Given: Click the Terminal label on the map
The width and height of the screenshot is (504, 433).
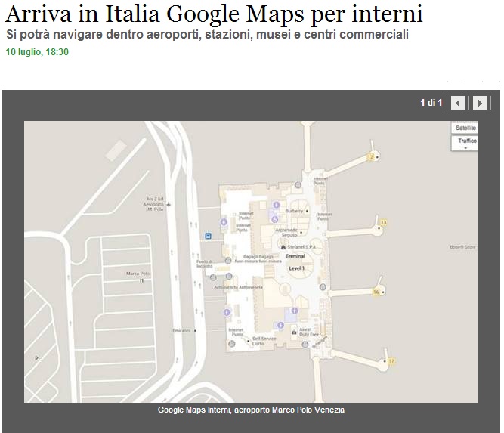Looking at the screenshot, I should 295,256.
